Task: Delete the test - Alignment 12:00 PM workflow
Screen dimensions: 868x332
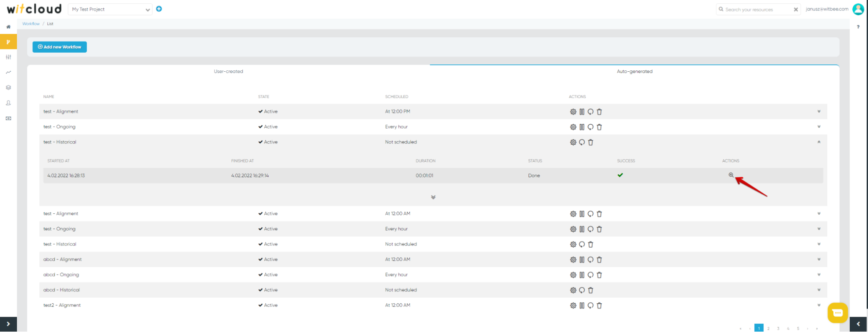Action: [599, 112]
